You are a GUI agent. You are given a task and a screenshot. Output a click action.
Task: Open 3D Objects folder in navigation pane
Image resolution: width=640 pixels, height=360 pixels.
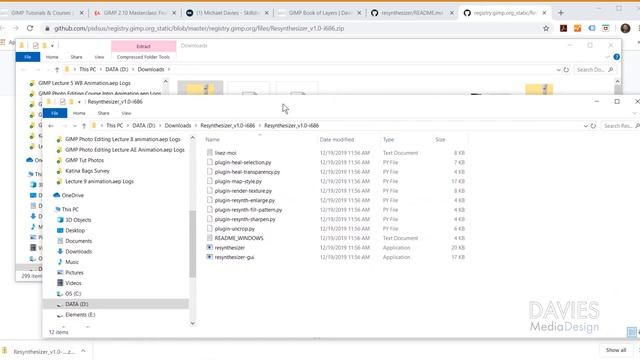(x=78, y=220)
